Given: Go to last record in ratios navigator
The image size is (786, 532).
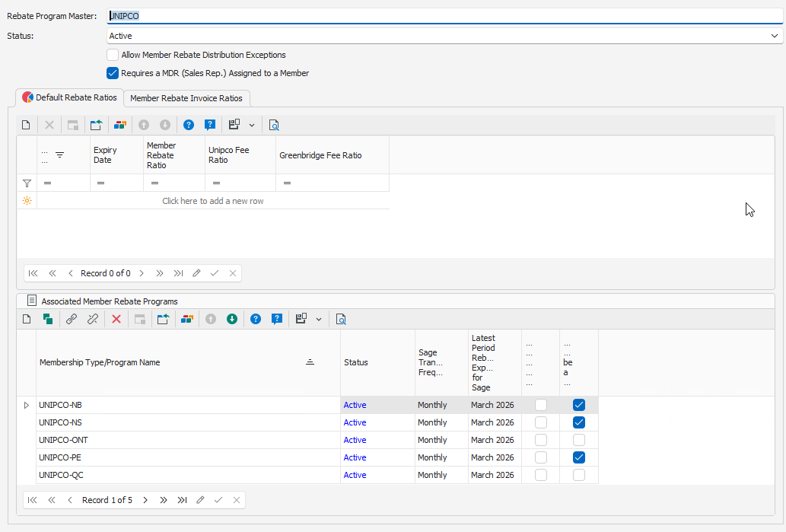Looking at the screenshot, I should [x=179, y=273].
